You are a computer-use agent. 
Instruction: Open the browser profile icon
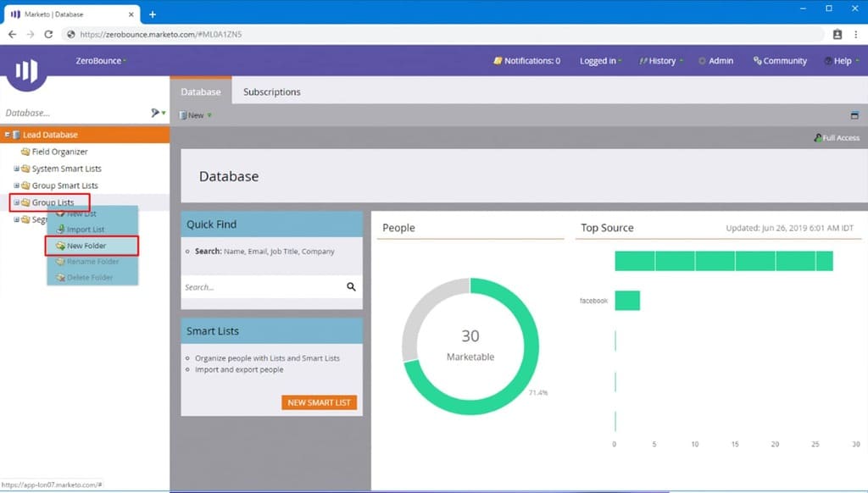[837, 34]
